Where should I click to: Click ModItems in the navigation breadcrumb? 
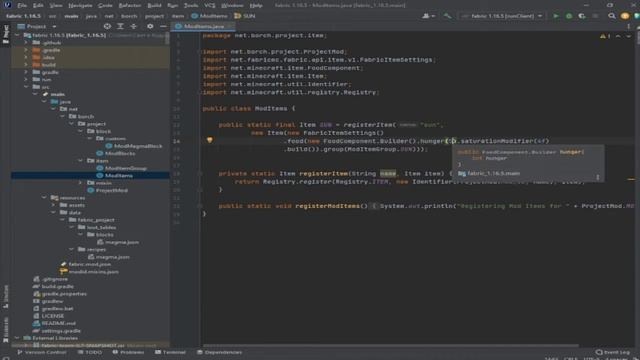[209, 16]
